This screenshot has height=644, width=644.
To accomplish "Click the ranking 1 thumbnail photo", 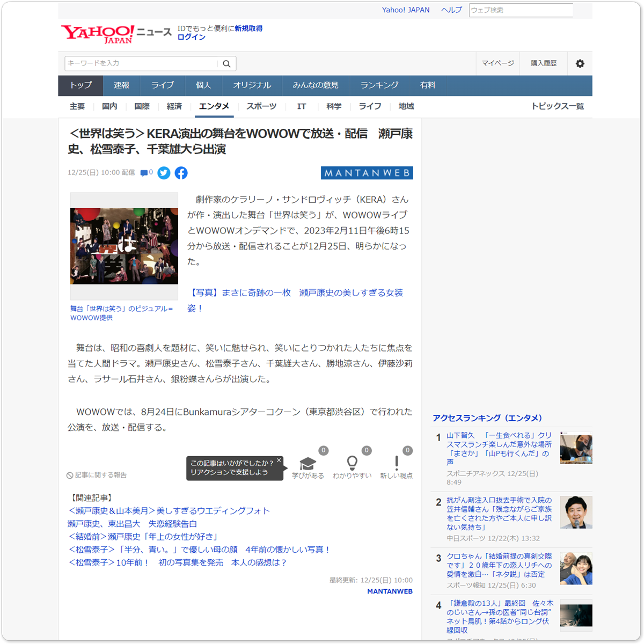I will pos(576,448).
